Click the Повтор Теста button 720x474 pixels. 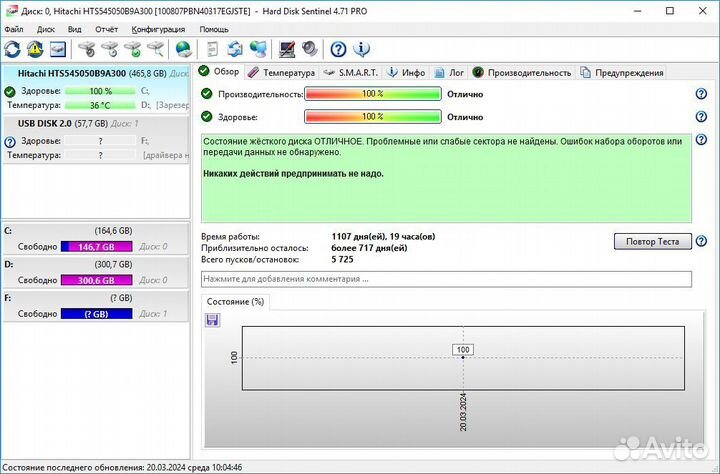[x=652, y=241]
